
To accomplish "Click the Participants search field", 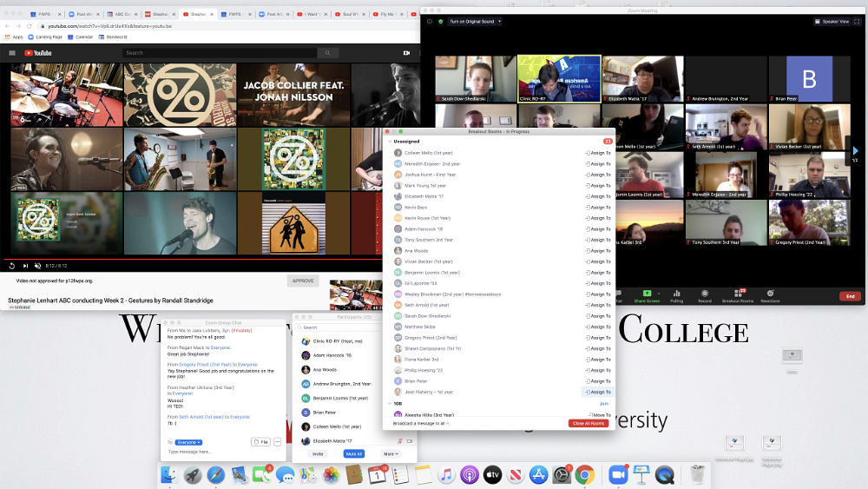I will click(x=340, y=327).
